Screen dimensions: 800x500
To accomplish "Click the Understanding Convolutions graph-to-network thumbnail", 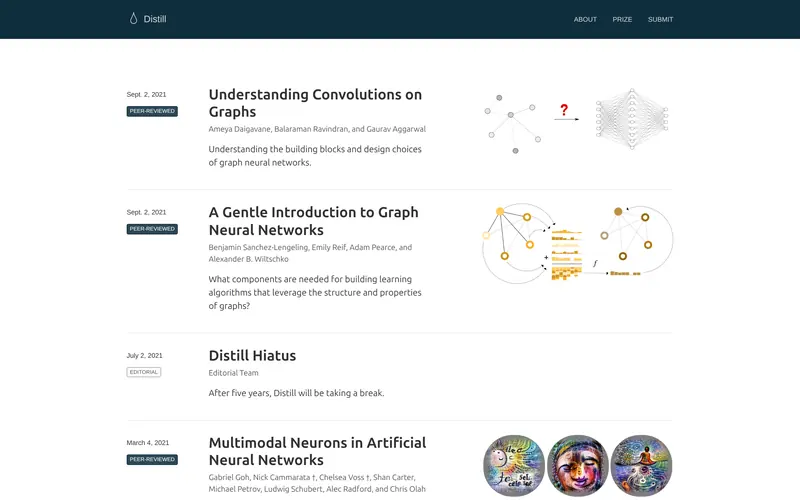I will coord(577,120).
